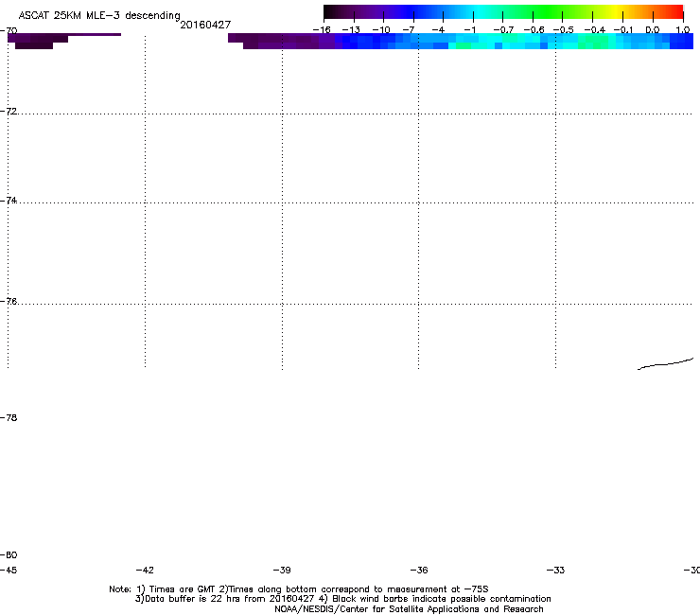Click the date label 20160427 near the title
700x615 pixels.
pos(205,25)
